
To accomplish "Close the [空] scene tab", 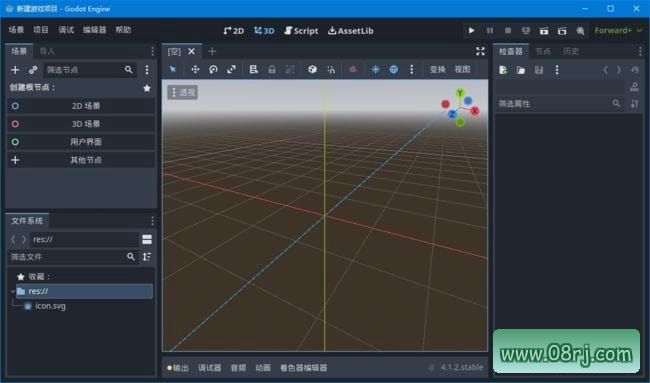I will tap(192, 51).
